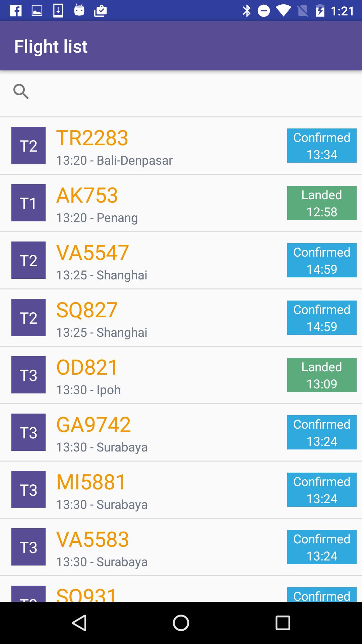Tap the Confirmed 13:34 status badge

[322, 146]
